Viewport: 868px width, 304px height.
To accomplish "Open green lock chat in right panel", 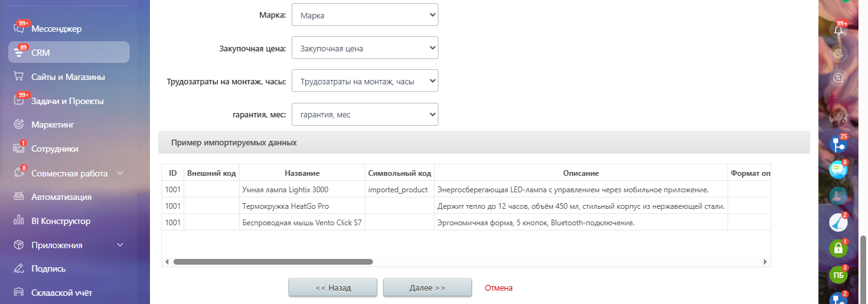I will tap(839, 248).
